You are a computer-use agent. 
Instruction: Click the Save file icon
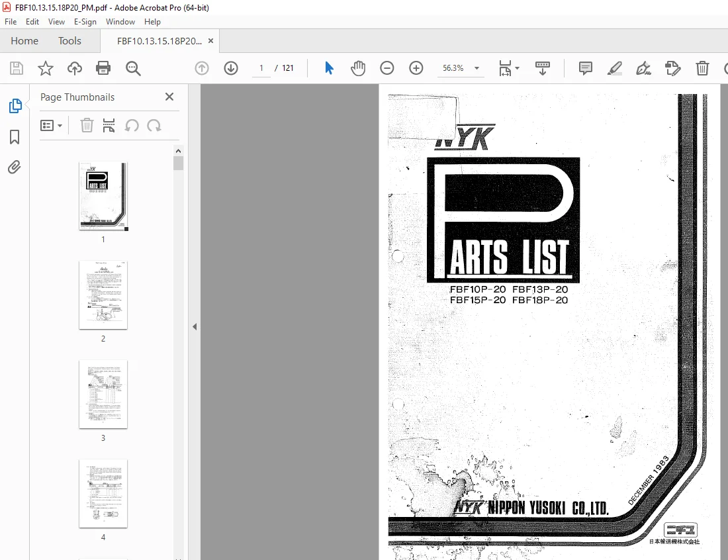coord(17,68)
